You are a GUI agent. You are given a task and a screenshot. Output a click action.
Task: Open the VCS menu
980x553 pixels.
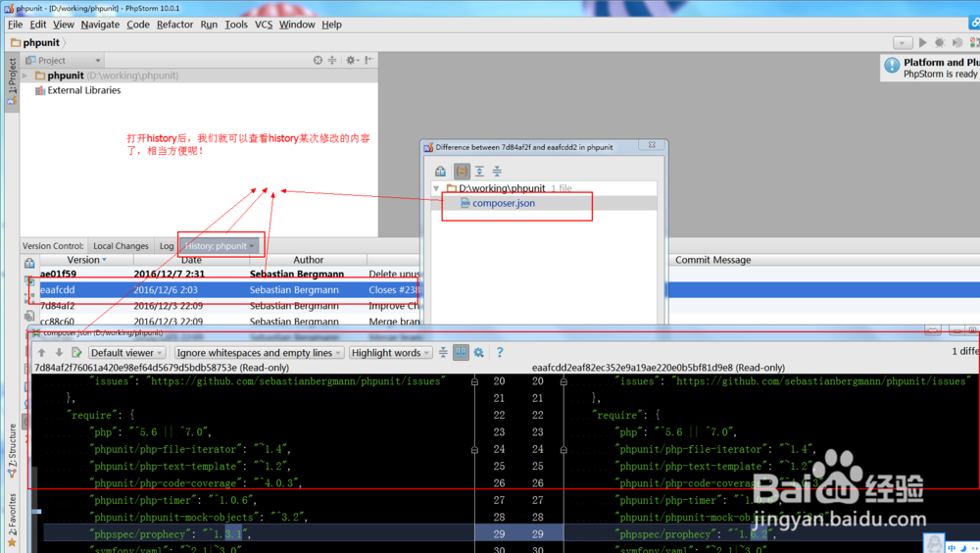pyautogui.click(x=263, y=25)
